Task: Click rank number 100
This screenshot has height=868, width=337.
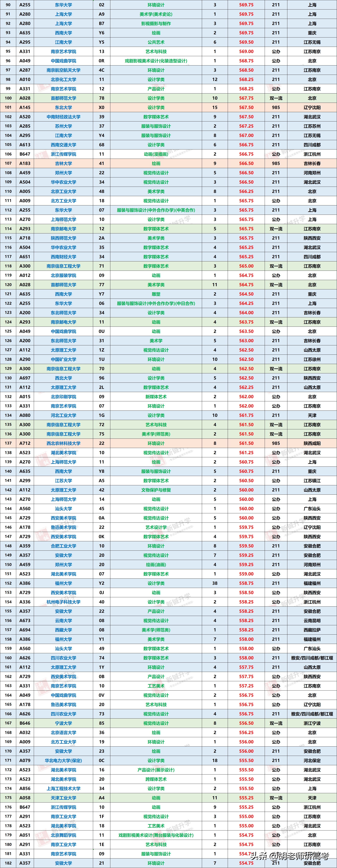Action: point(8,98)
